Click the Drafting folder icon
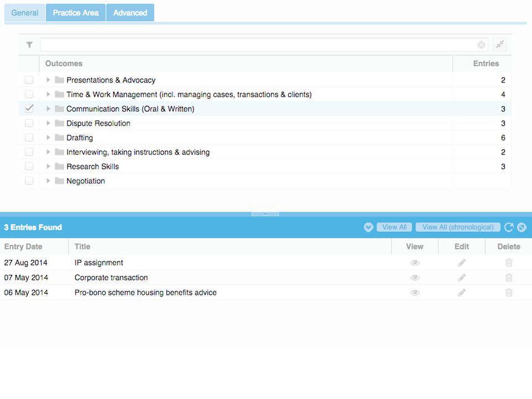532x399 pixels. click(59, 138)
